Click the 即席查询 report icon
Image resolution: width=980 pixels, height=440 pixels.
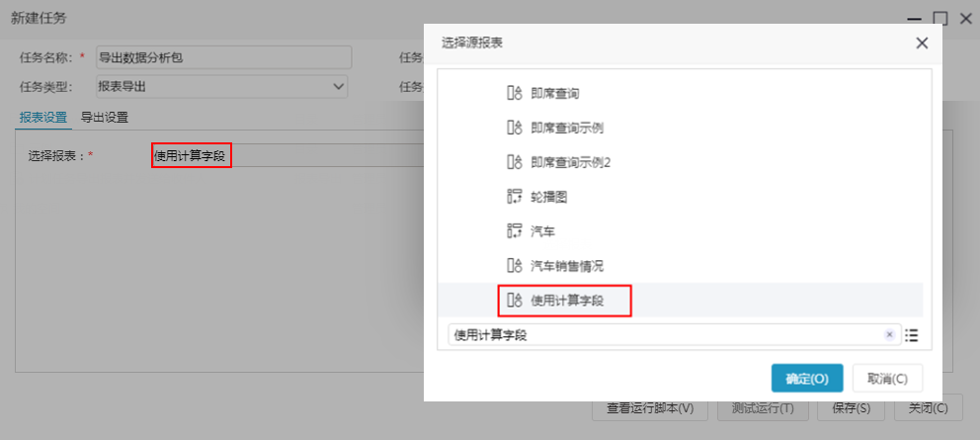(514, 94)
